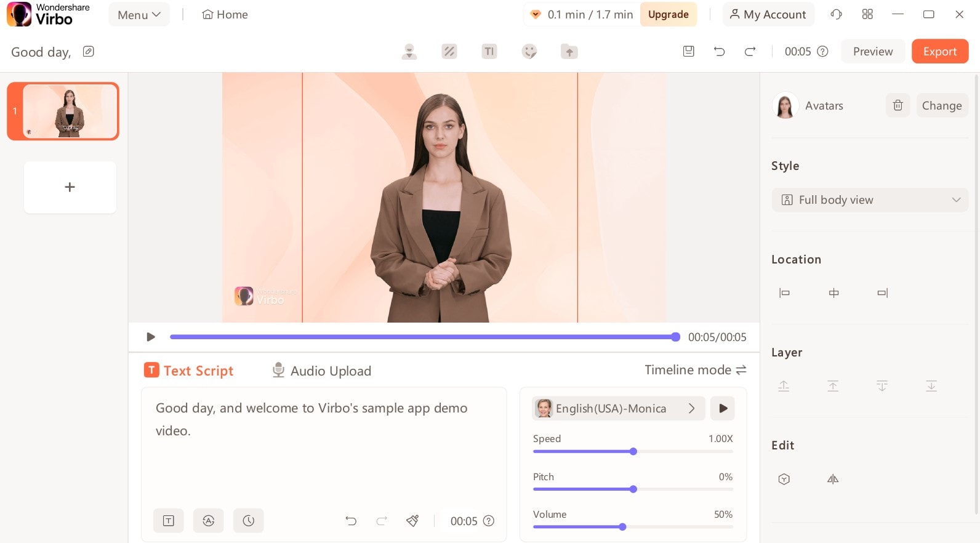Align avatar to the left
The image size is (980, 543).
click(x=784, y=293)
